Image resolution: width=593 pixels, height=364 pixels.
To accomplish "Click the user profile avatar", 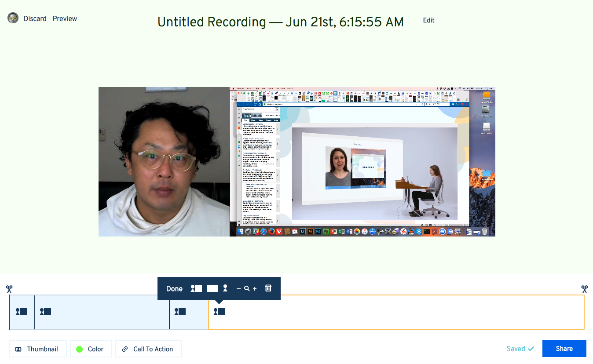I will pos(13,18).
